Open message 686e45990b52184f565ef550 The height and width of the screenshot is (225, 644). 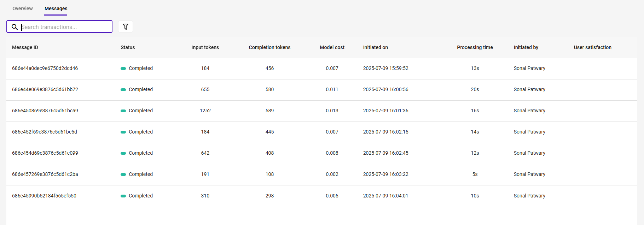[44, 196]
